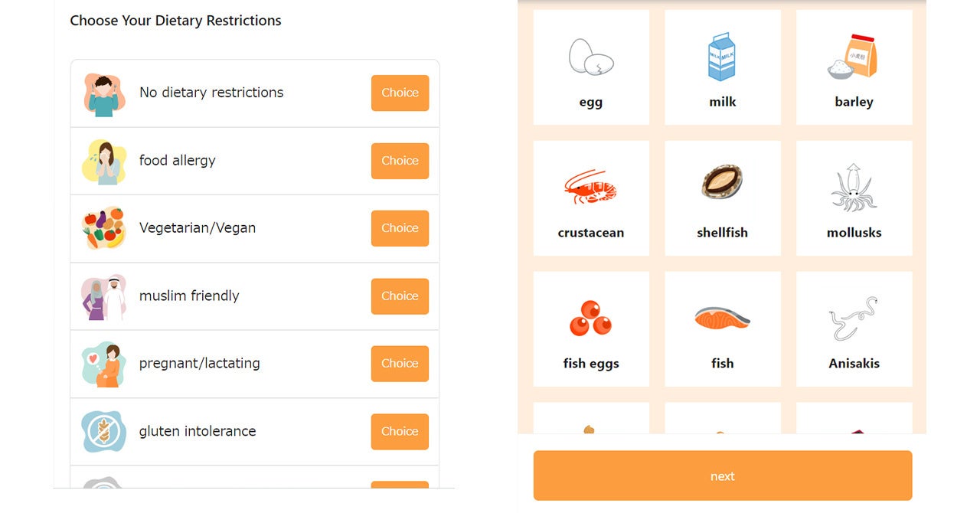Click Choice for gluten intolerance
This screenshot has width=980, height=513.
pos(400,432)
